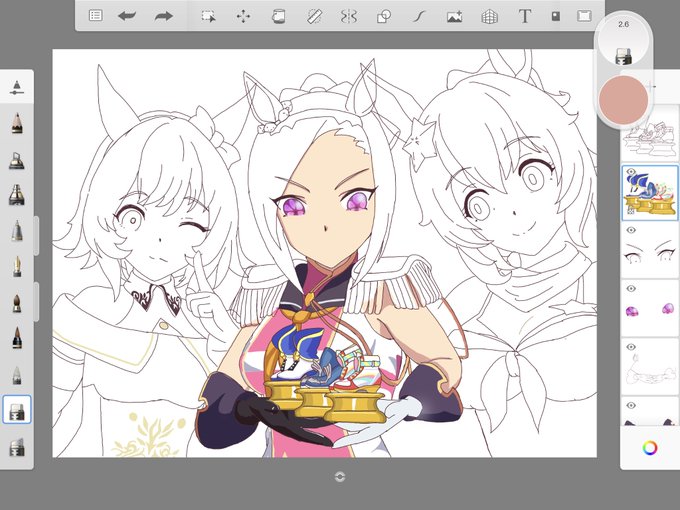This screenshot has width=680, height=510.
Task: Open the main menu list icon
Action: coord(95,16)
